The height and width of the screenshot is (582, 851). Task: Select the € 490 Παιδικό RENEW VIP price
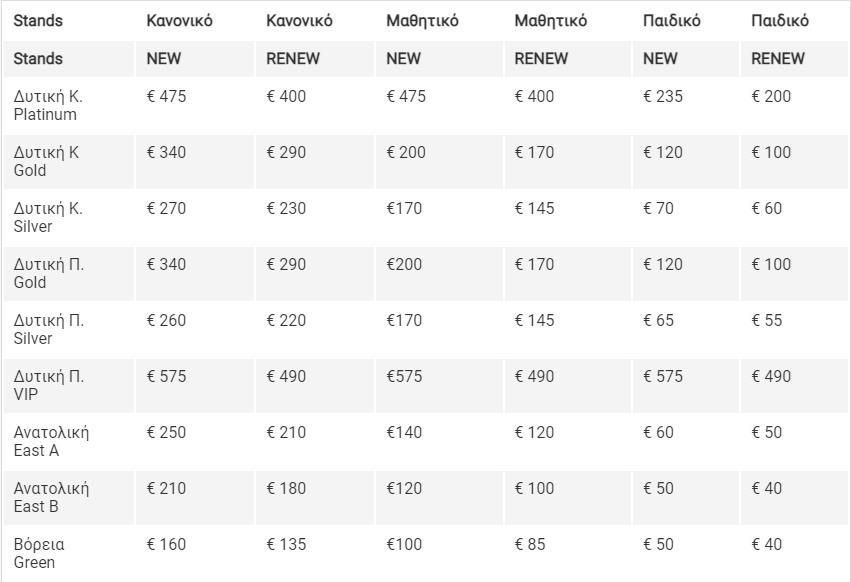(771, 376)
